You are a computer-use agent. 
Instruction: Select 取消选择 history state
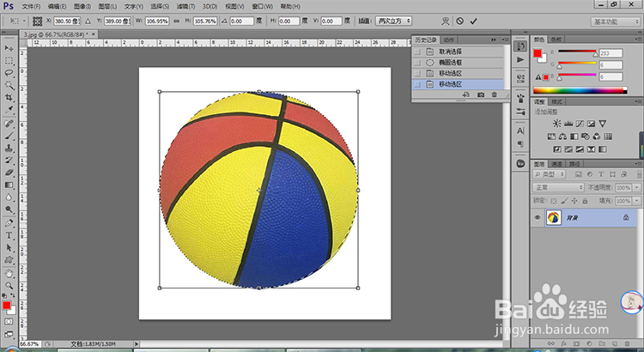458,52
